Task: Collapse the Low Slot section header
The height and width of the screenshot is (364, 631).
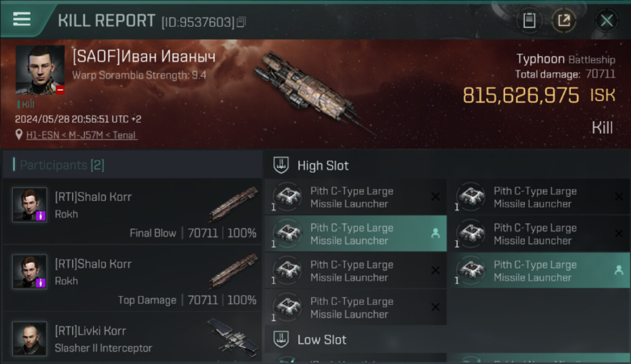Action: (x=322, y=339)
